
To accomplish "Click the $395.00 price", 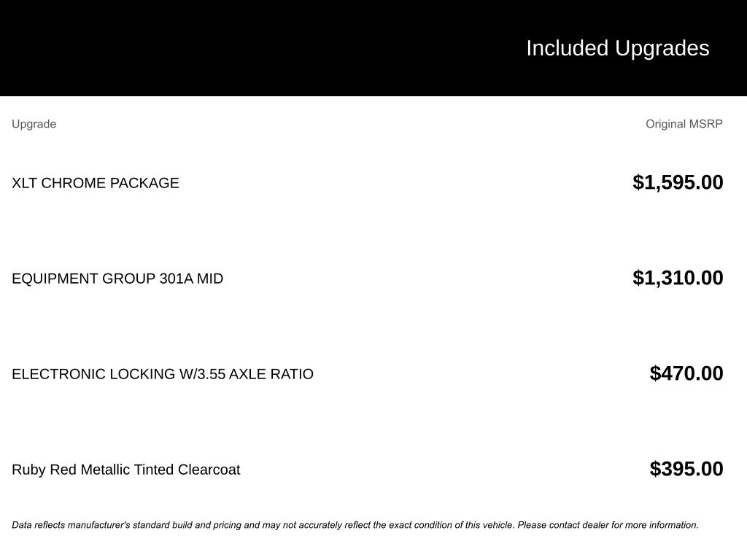I will point(686,469).
